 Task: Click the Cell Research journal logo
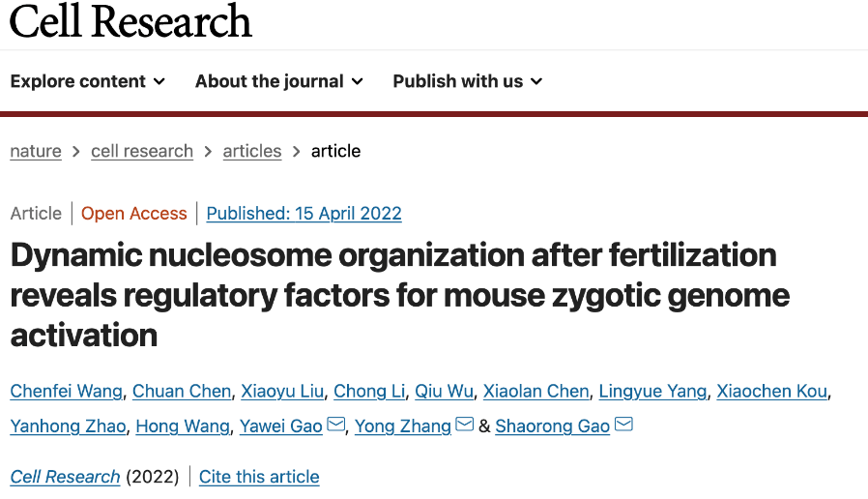click(x=131, y=21)
